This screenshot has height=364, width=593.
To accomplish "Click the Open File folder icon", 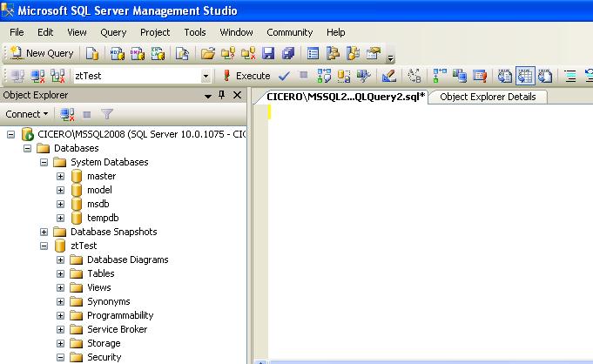I will [x=207, y=53].
